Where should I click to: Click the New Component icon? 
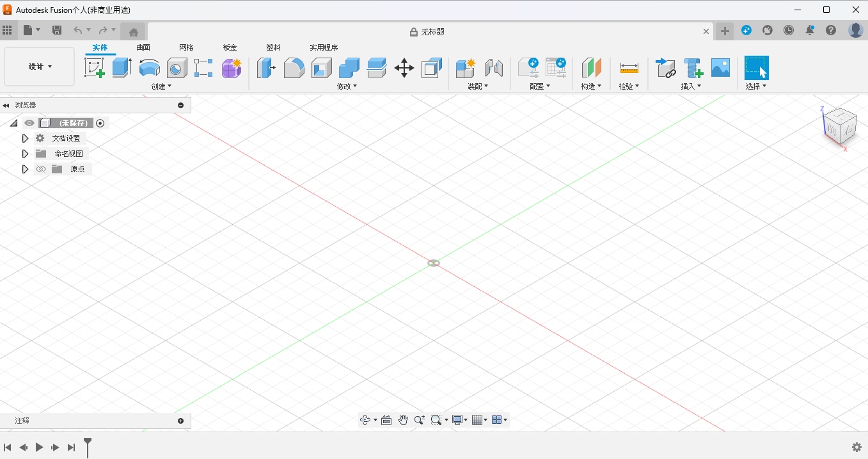coord(466,68)
